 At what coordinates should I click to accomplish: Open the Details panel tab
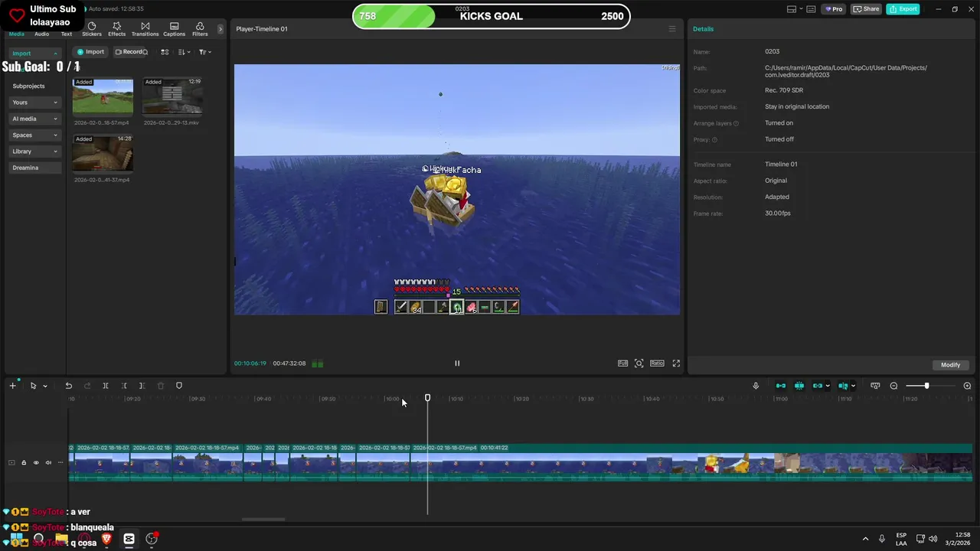point(703,29)
